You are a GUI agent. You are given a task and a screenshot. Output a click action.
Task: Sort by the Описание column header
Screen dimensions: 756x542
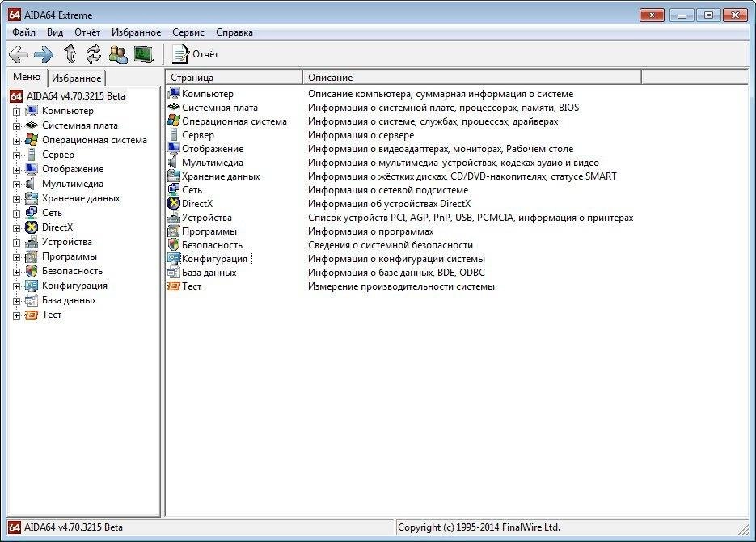472,77
